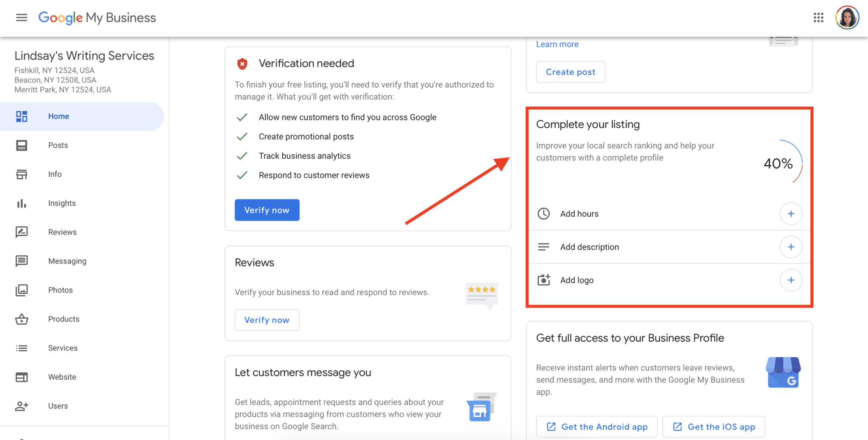Expand Add logo with the plus button
The width and height of the screenshot is (868, 440).
click(x=791, y=280)
